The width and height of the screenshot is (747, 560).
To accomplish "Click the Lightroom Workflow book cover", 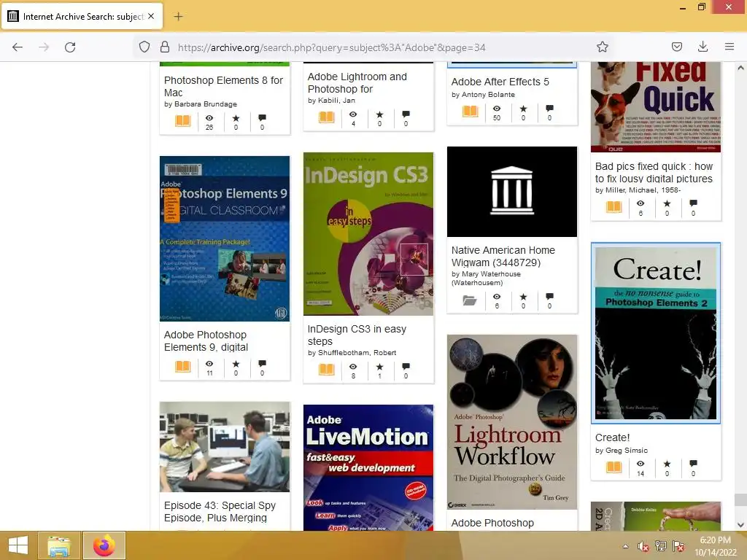I will point(512,422).
